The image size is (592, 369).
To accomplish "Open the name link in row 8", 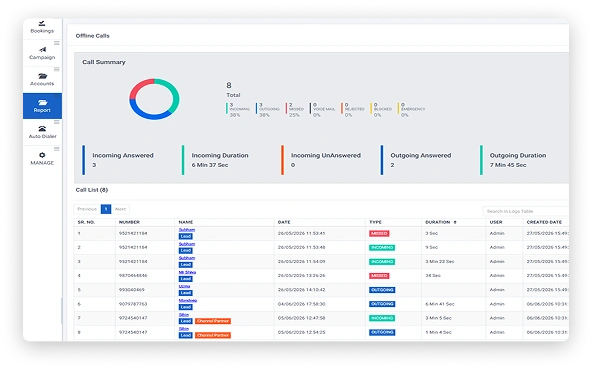I will tap(183, 329).
